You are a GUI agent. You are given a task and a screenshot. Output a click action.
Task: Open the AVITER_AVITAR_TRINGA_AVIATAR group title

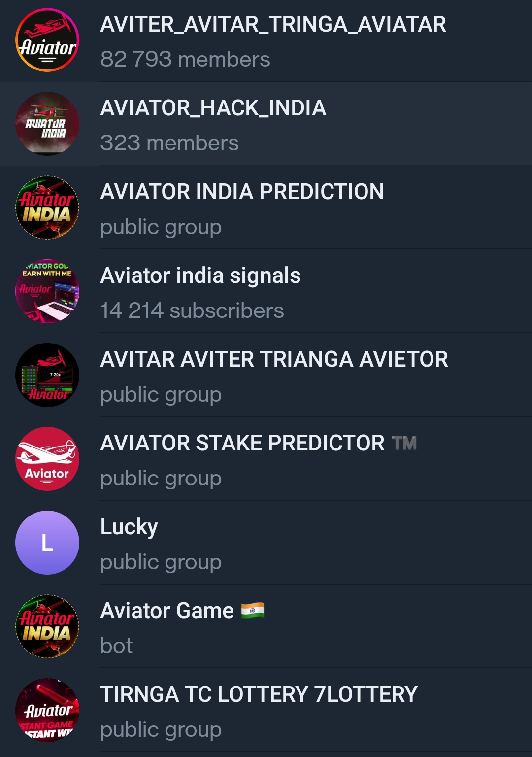pyautogui.click(x=273, y=24)
